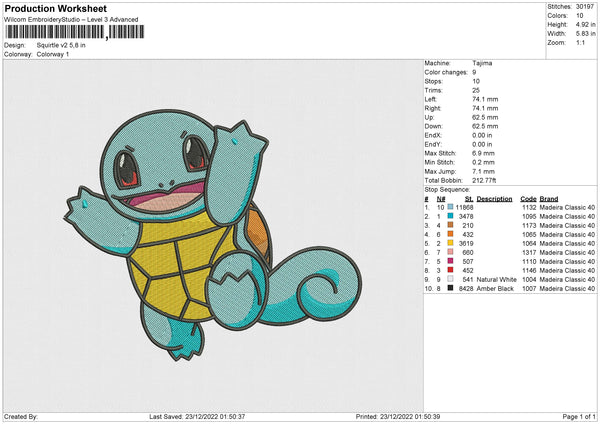Screen dimensions: 600x424
Task: Click the Code column header
Action: pyautogui.click(x=529, y=198)
